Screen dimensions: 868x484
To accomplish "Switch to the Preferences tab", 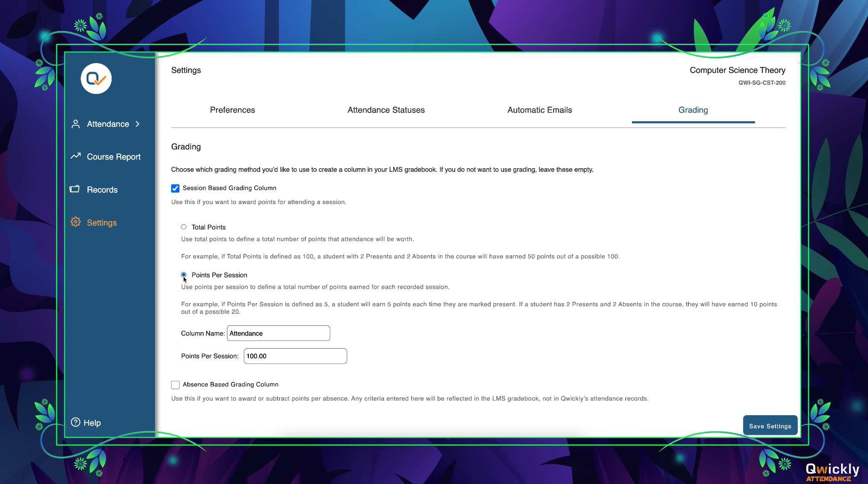I will 232,110.
